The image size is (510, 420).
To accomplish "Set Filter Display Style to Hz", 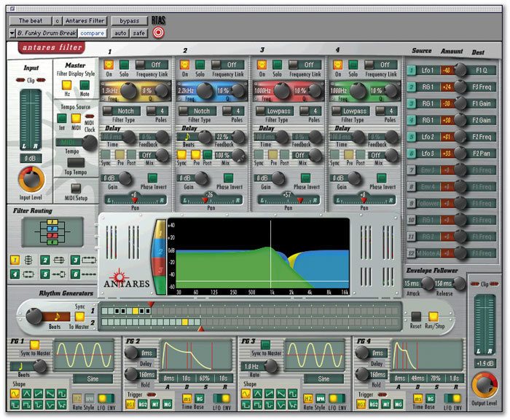I will (x=67, y=85).
